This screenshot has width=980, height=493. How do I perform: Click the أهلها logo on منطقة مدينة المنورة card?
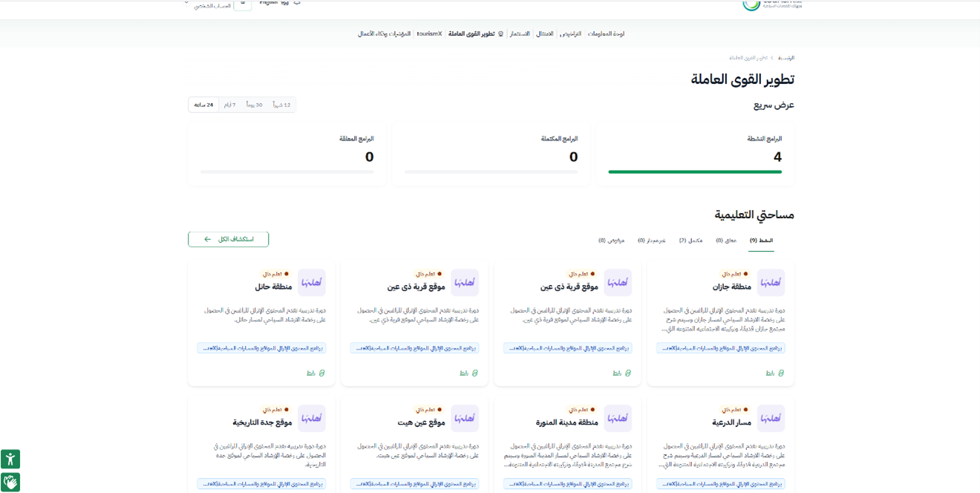pyautogui.click(x=618, y=419)
